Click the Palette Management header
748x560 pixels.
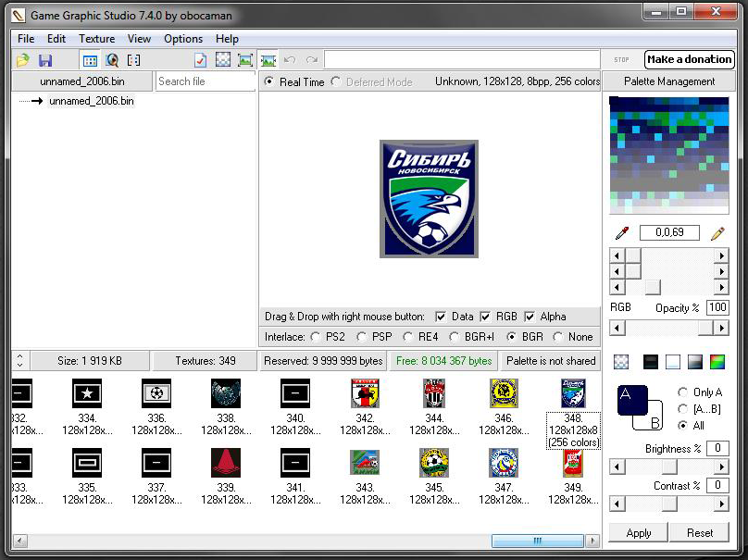tap(668, 81)
